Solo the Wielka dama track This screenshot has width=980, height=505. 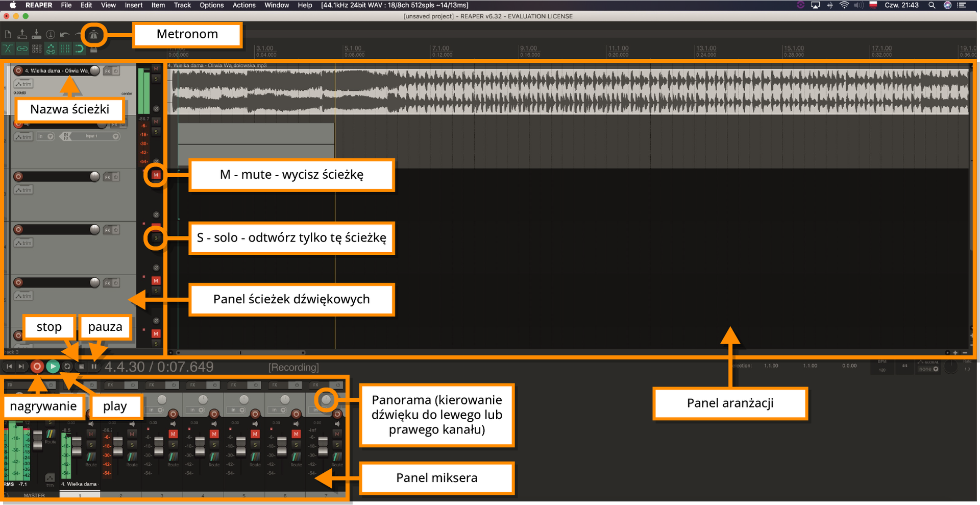point(156,79)
